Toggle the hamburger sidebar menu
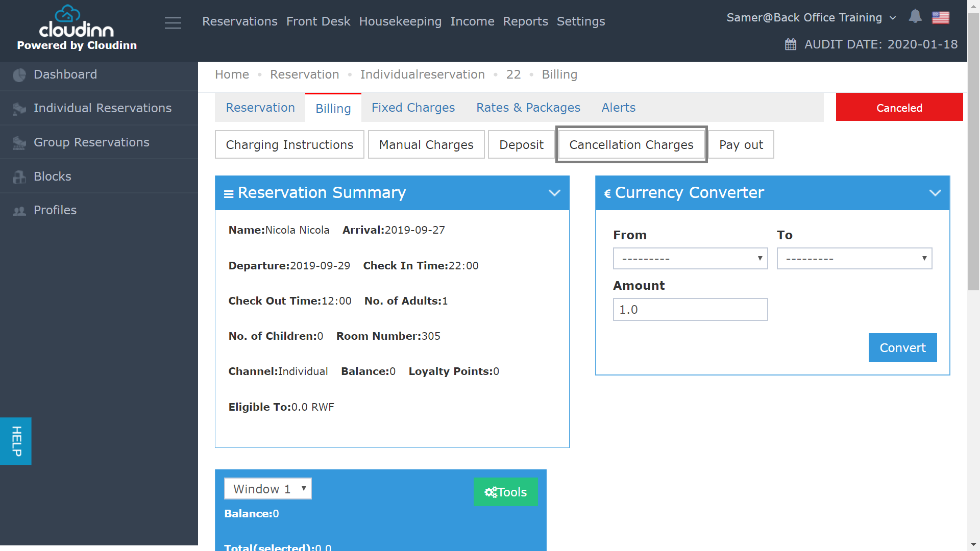The image size is (980, 551). click(x=173, y=23)
